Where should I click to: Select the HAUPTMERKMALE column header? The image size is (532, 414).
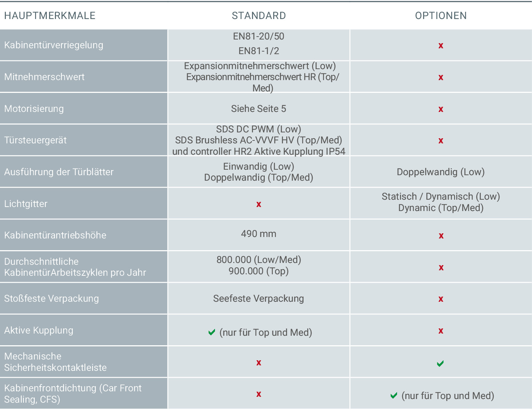point(50,16)
